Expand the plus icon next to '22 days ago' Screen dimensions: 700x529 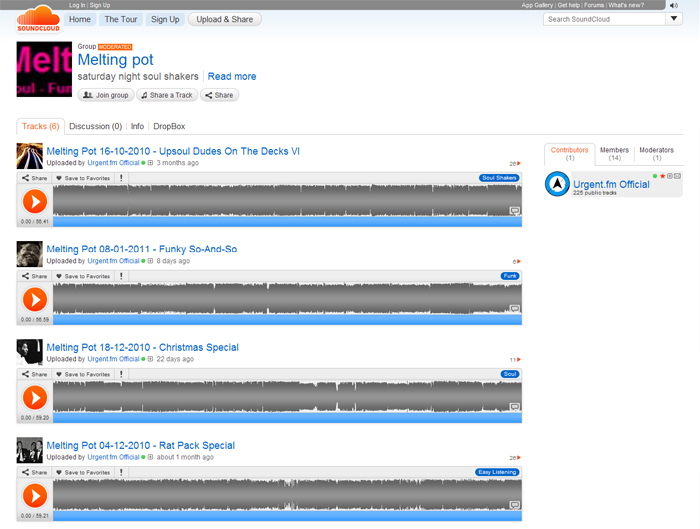(x=150, y=359)
